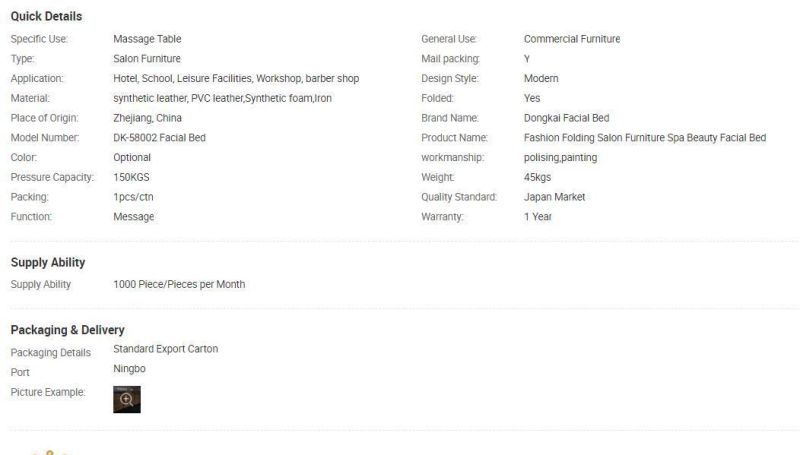The width and height of the screenshot is (800, 455).
Task: Click the 150KGS pressure capacity value
Action: (131, 177)
